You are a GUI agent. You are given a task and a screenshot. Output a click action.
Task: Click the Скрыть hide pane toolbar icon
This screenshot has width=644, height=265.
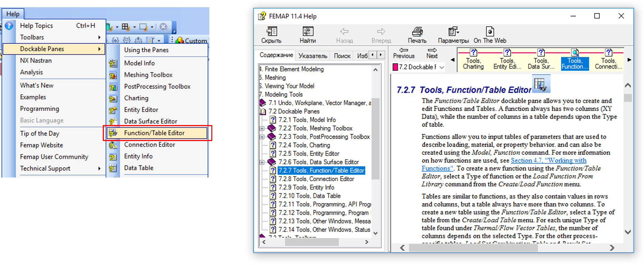coord(271,31)
